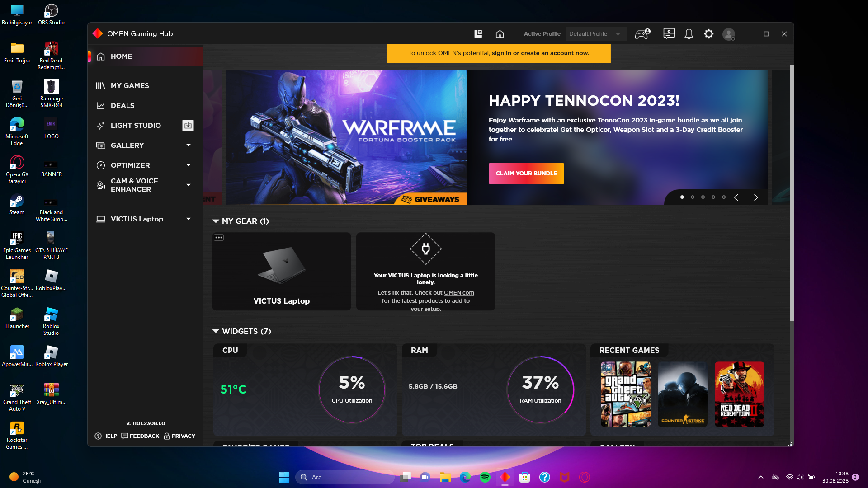
Task: Open settings gear in OMEN header
Action: point(708,34)
